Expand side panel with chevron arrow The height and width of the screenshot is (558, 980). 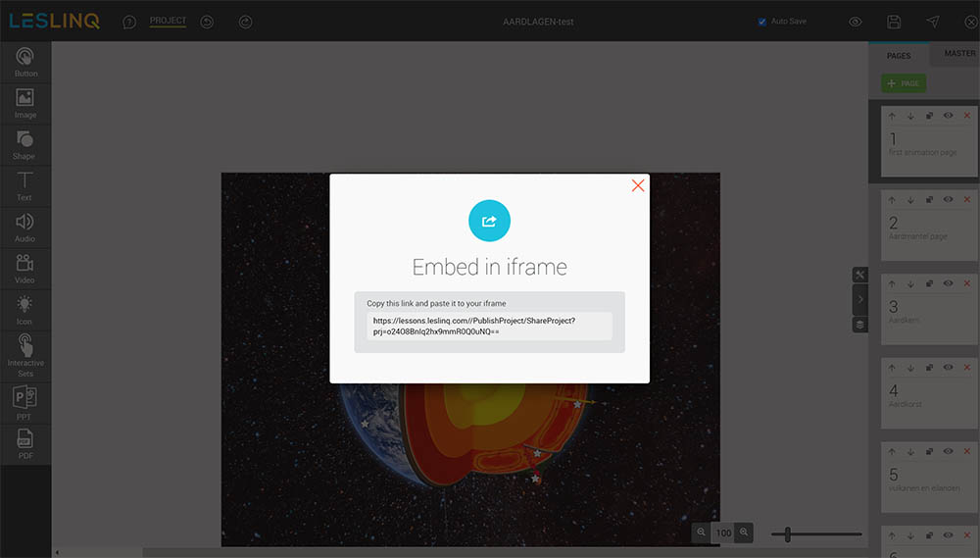point(860,299)
